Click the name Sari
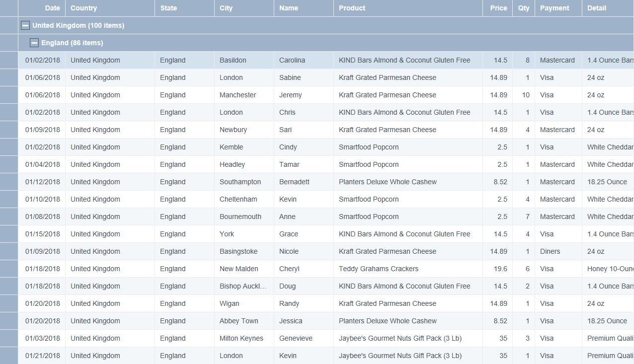Screen dimensions: 634x364 coord(286,130)
